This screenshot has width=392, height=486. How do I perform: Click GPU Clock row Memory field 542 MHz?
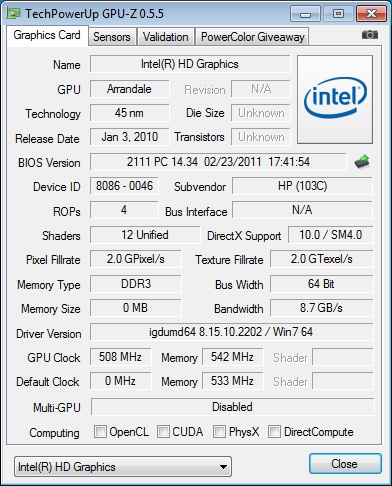[x=232, y=357]
